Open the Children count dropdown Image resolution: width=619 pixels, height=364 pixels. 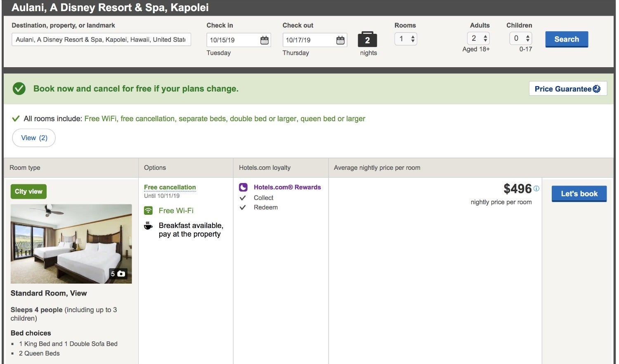tap(521, 38)
